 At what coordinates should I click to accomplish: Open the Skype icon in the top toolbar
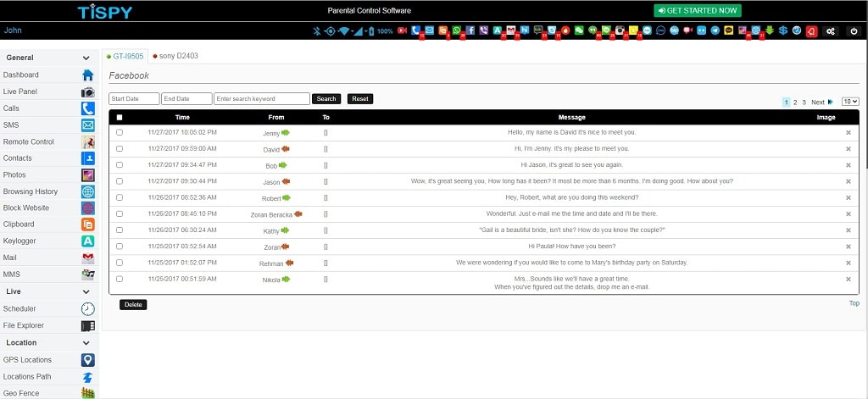[x=552, y=30]
